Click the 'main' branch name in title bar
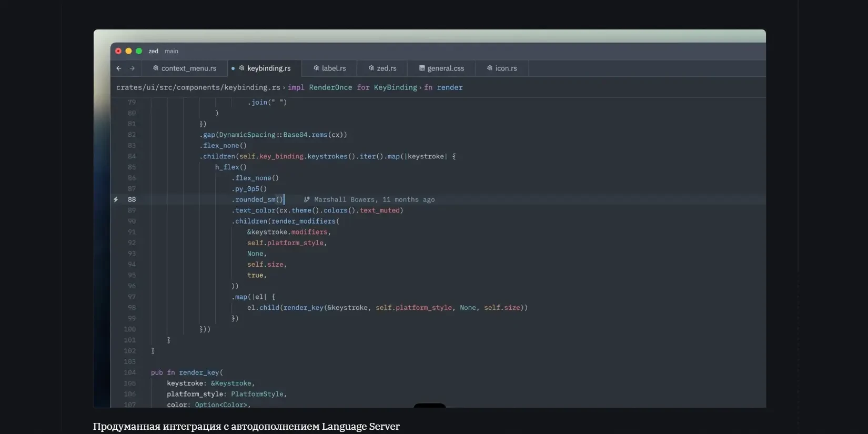Viewport: 868px width, 434px height. click(x=171, y=51)
